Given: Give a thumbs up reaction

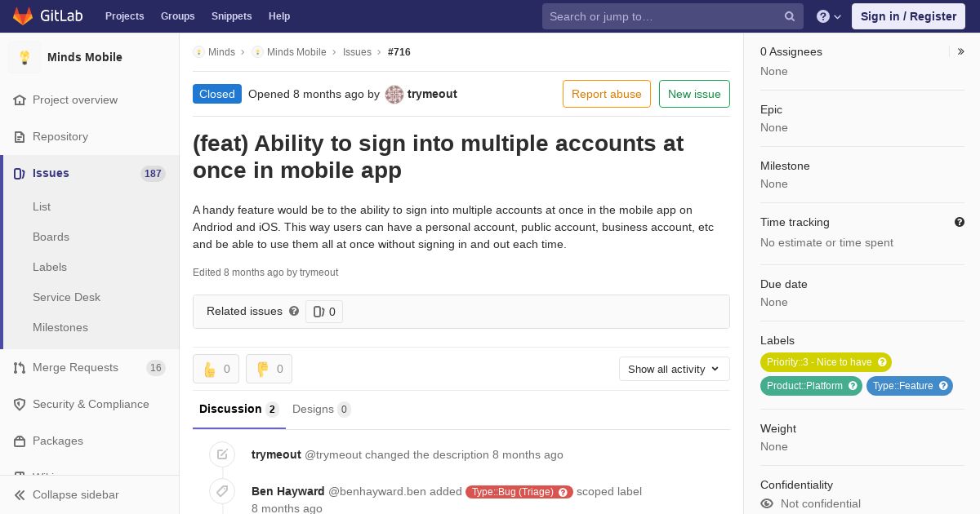Looking at the screenshot, I should pyautogui.click(x=216, y=369).
